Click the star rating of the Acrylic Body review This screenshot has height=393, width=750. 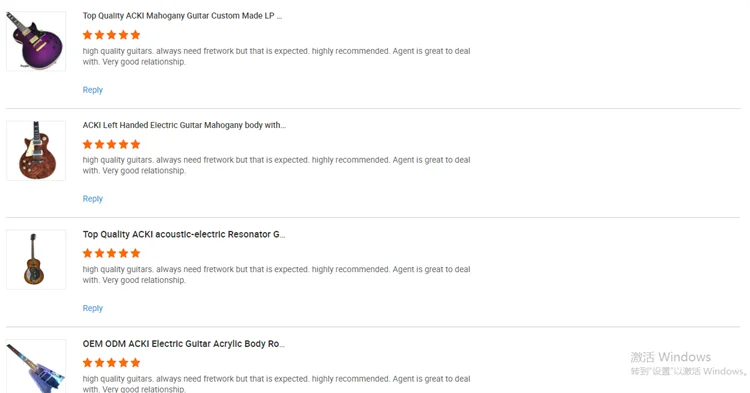111,363
